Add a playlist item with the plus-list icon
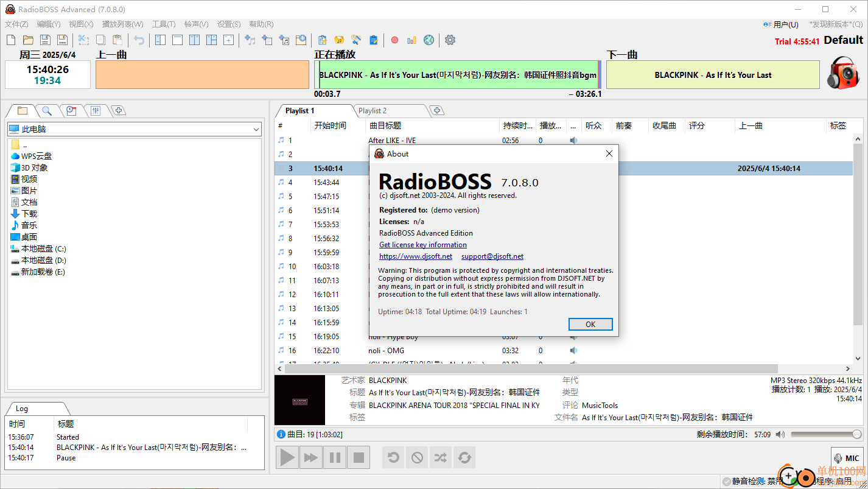 click(x=267, y=40)
